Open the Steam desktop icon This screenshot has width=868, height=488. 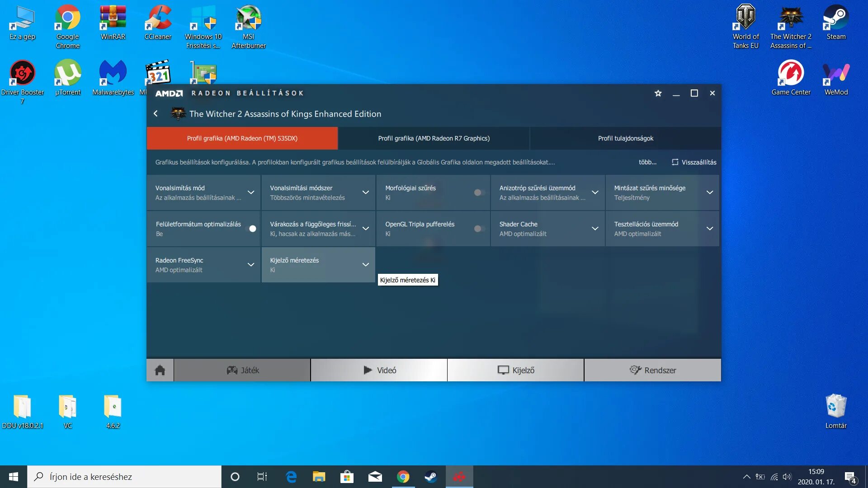tap(835, 23)
